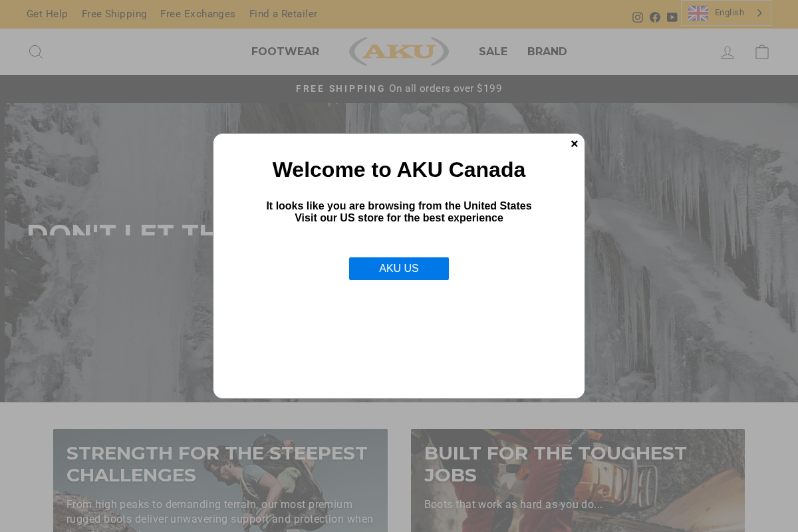Open AKU's YouTube channel

(x=672, y=17)
